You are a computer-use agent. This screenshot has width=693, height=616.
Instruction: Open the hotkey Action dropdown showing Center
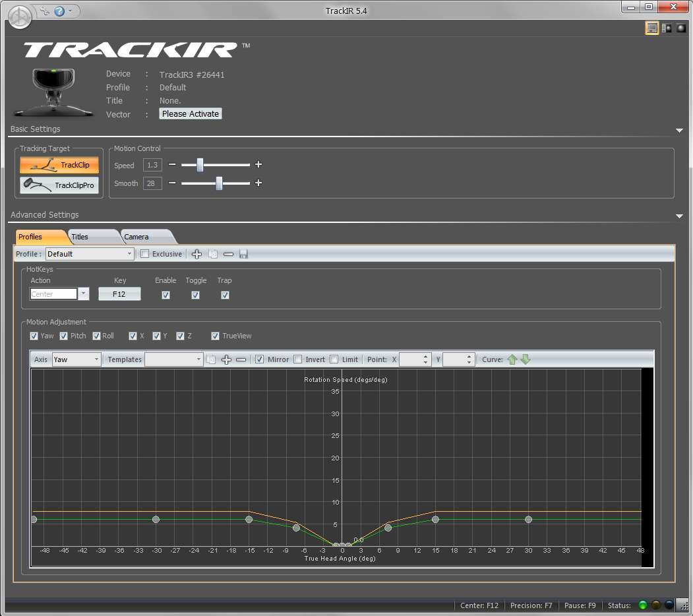[x=59, y=294]
